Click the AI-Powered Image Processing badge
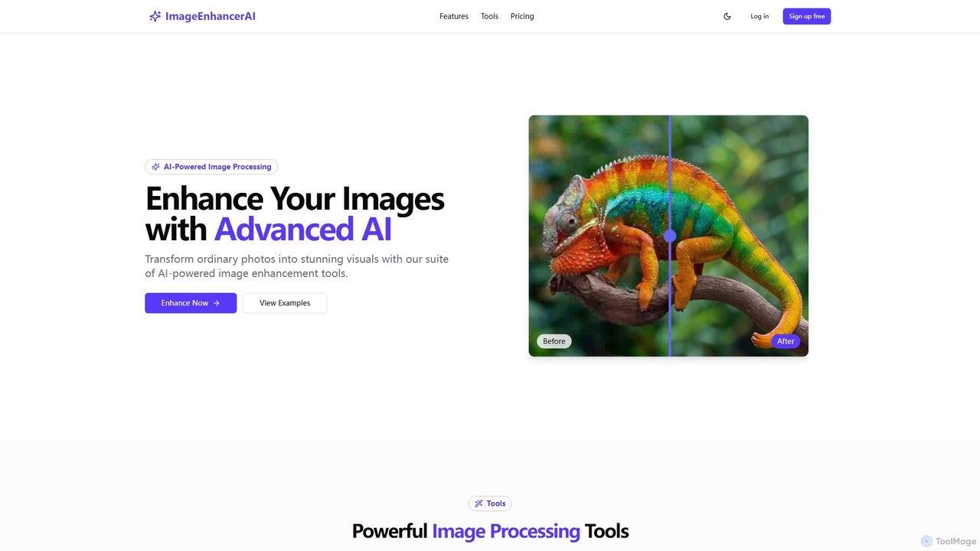 pyautogui.click(x=211, y=167)
